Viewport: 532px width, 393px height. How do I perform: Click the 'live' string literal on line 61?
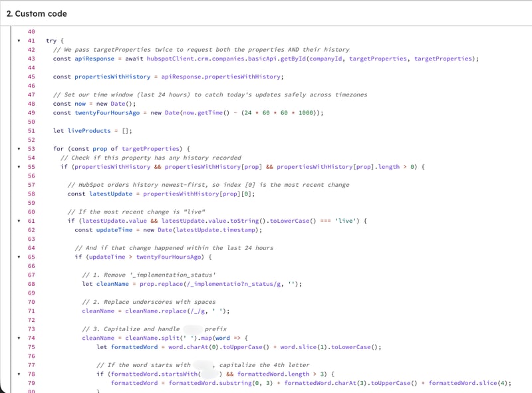[x=345, y=221]
